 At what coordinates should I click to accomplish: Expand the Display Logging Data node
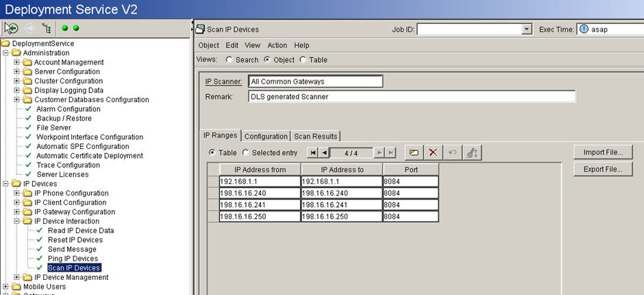click(x=17, y=91)
